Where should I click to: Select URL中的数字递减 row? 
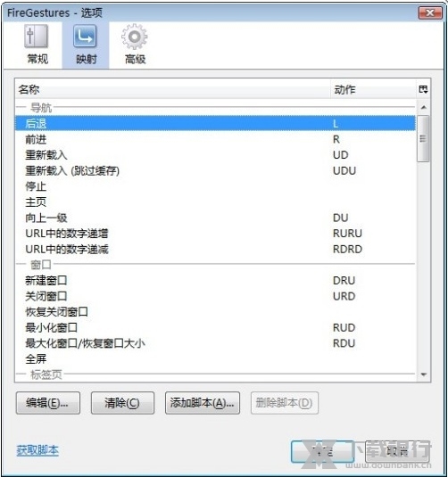(215, 249)
